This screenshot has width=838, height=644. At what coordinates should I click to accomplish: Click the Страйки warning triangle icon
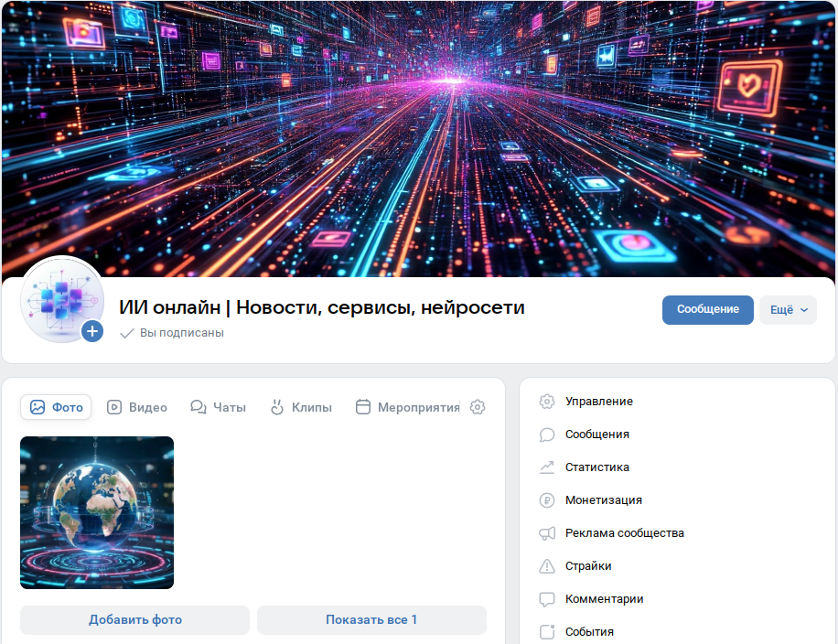pos(547,565)
